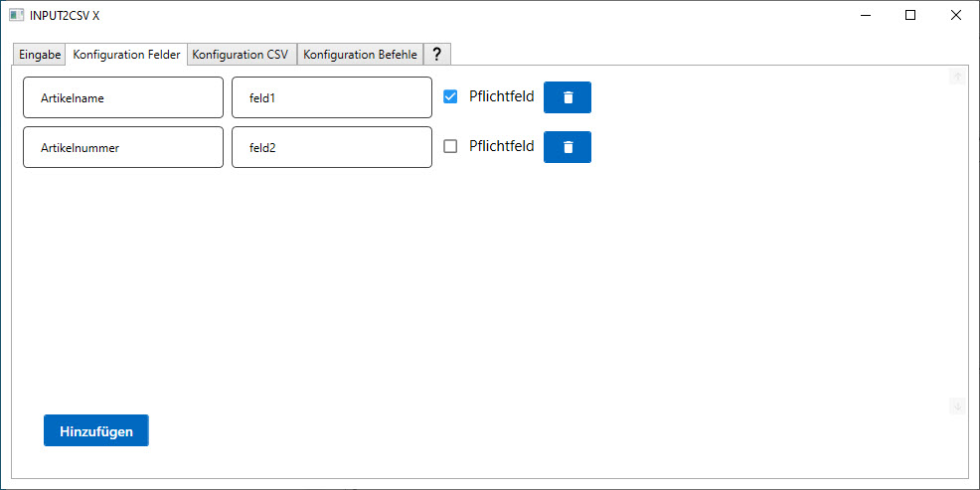Go to Konfiguration Befehle tab
Screen dimensions: 980x490
(360, 55)
